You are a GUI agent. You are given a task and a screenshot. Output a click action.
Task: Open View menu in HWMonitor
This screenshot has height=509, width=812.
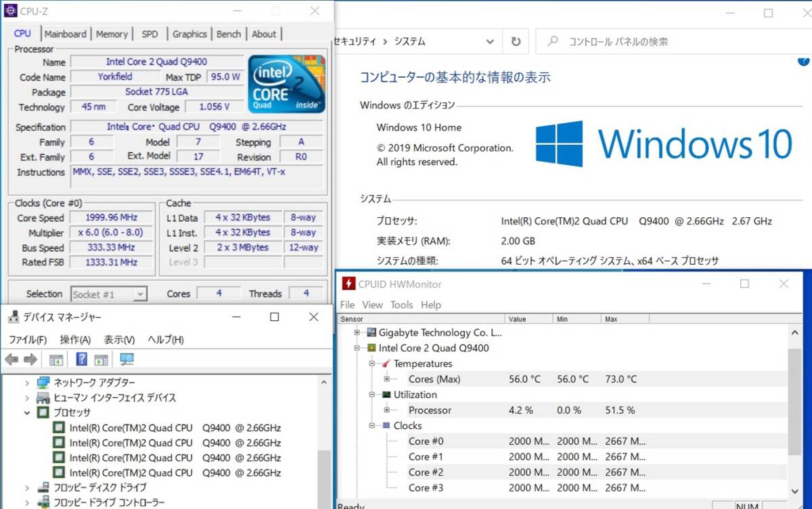372,305
